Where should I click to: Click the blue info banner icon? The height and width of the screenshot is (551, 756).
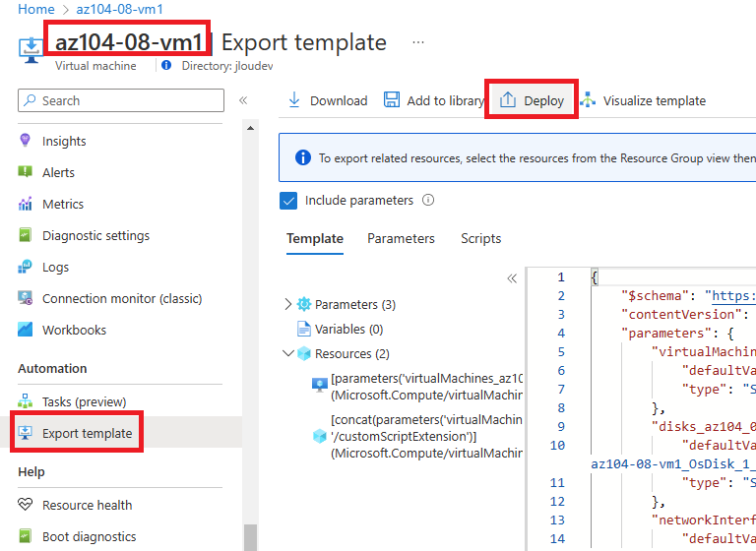303,157
